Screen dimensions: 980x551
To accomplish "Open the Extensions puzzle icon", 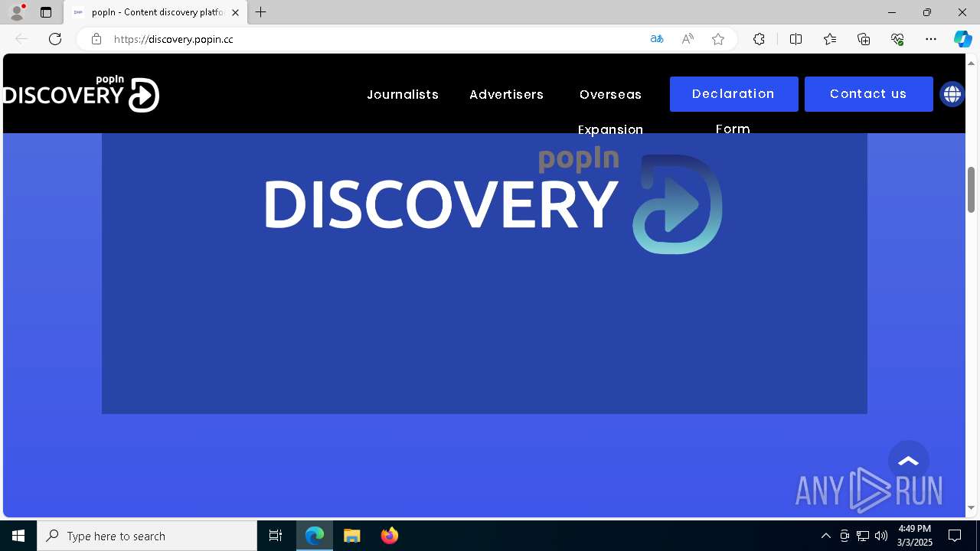I will (759, 39).
